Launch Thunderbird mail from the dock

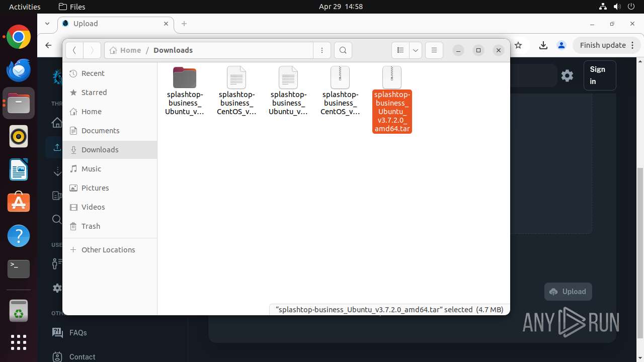pyautogui.click(x=19, y=70)
